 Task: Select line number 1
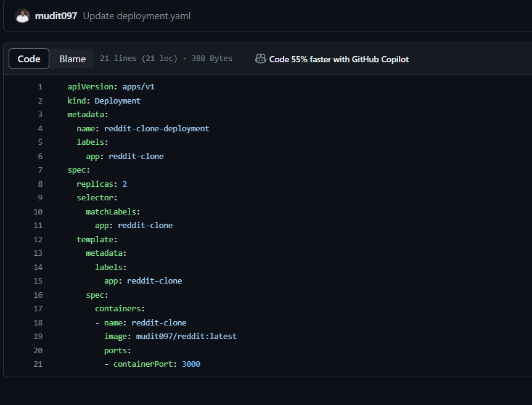point(40,87)
